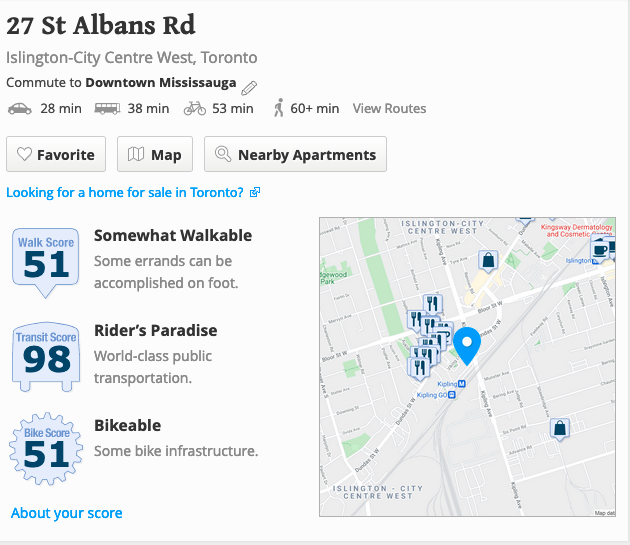Click the bus transit commute icon
630x545 pixels.
pyautogui.click(x=107, y=108)
